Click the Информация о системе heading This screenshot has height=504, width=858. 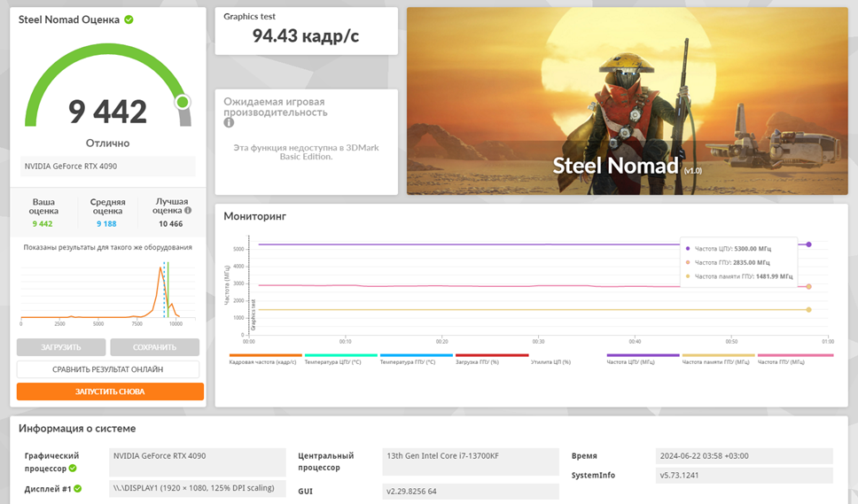click(x=77, y=429)
